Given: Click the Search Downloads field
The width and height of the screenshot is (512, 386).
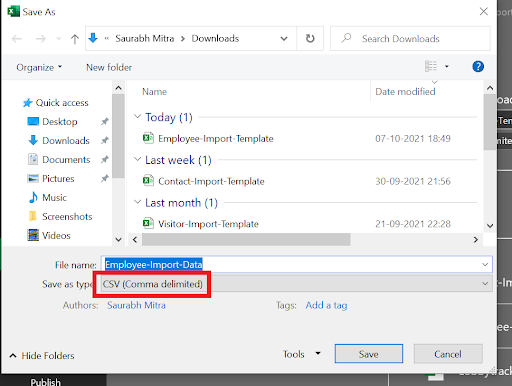Looking at the screenshot, I should click(410, 39).
